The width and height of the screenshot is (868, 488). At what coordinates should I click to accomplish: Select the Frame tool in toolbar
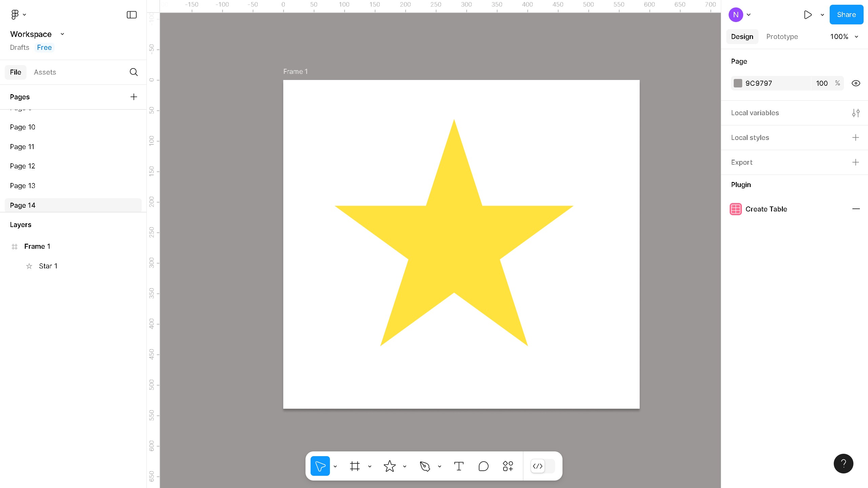tap(355, 466)
